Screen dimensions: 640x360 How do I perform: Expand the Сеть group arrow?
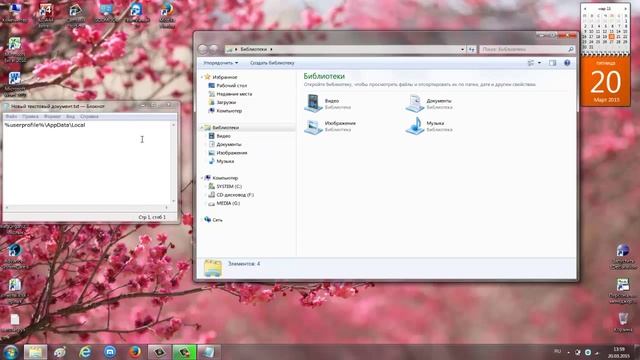(202, 220)
